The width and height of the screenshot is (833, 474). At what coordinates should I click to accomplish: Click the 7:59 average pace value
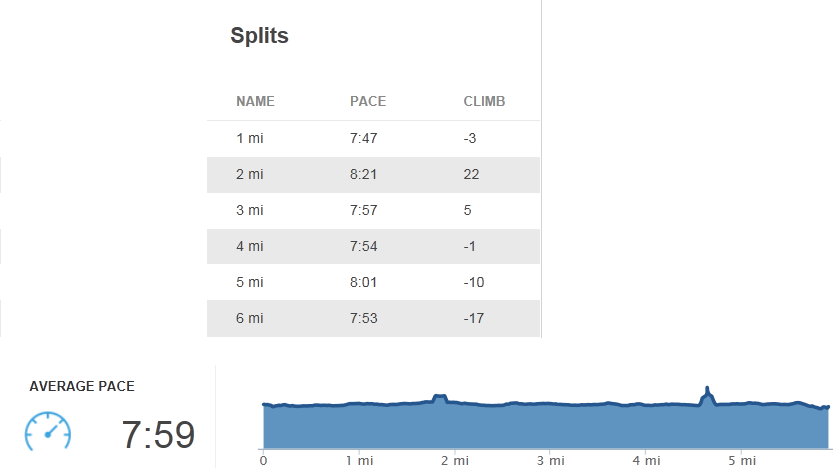coord(158,435)
